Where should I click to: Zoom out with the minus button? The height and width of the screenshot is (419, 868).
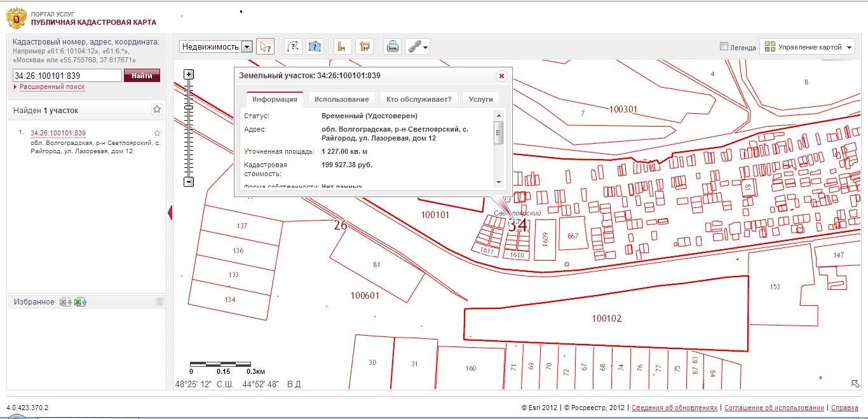point(189,182)
